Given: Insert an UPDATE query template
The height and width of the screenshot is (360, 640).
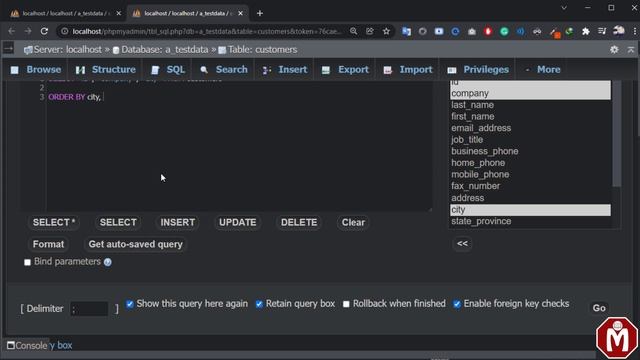Looking at the screenshot, I should point(238,222).
